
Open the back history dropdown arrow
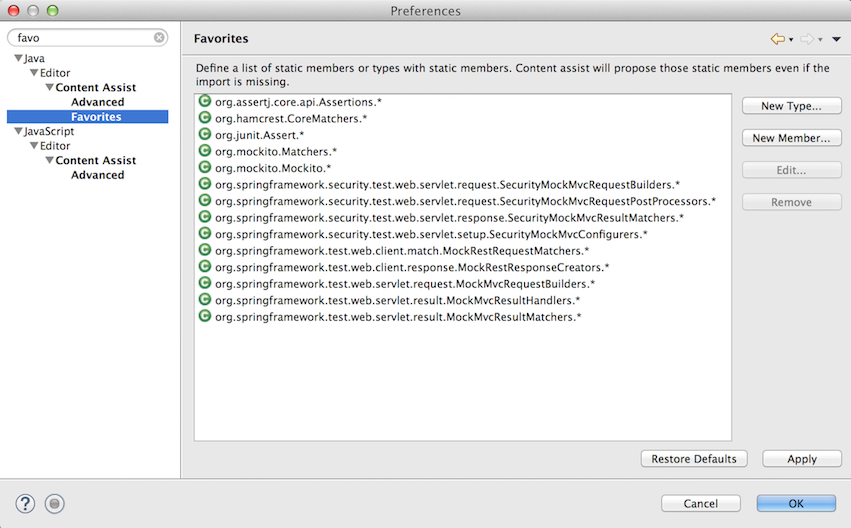coord(791,40)
